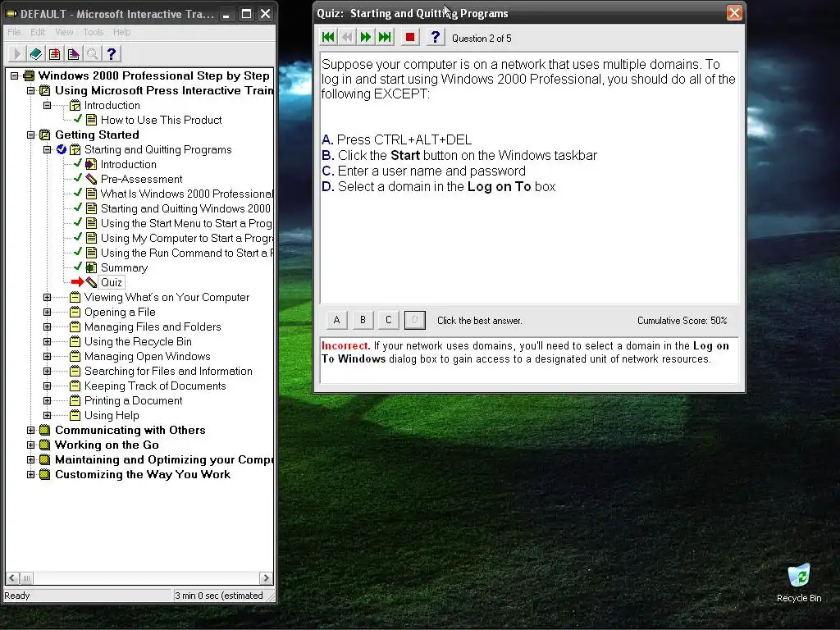Close the Quiz window
The image size is (840, 630).
click(734, 13)
